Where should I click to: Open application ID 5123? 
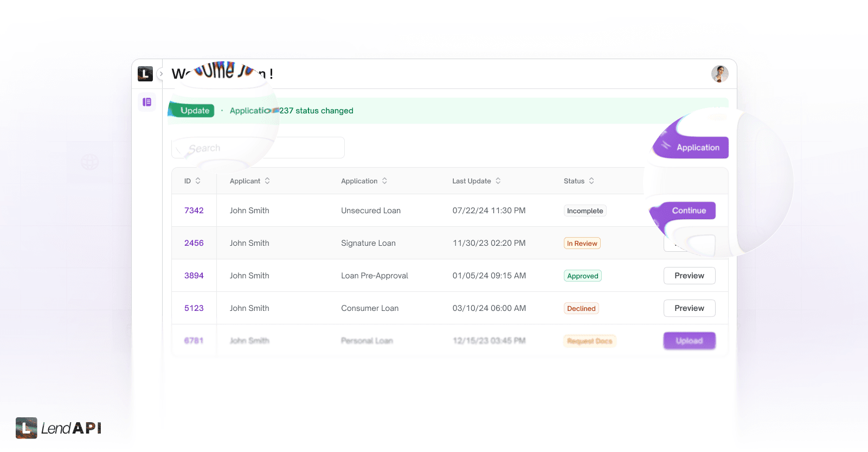pos(194,308)
